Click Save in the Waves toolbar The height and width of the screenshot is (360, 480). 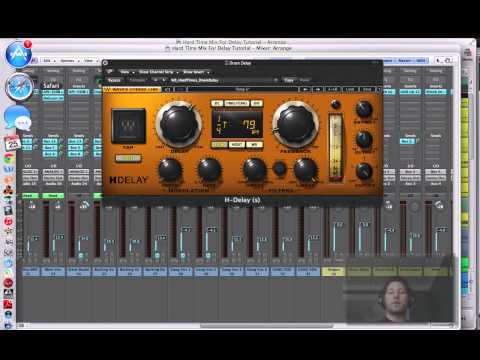[x=367, y=89]
